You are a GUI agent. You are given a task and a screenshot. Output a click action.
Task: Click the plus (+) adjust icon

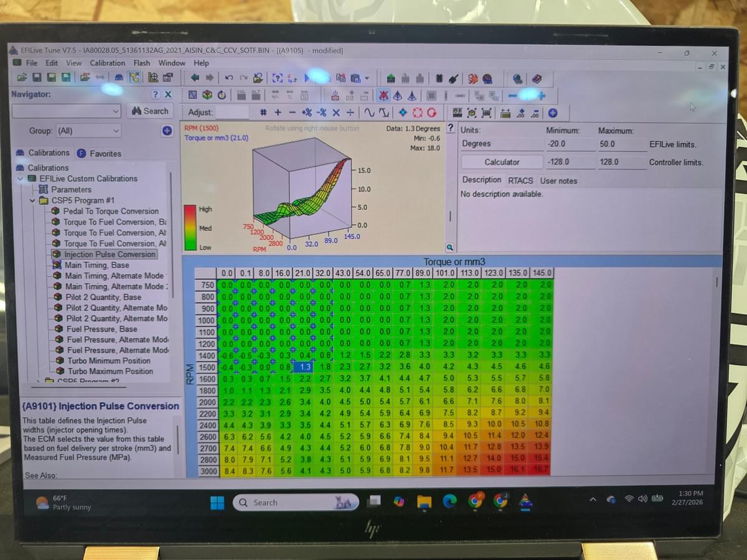(278, 113)
